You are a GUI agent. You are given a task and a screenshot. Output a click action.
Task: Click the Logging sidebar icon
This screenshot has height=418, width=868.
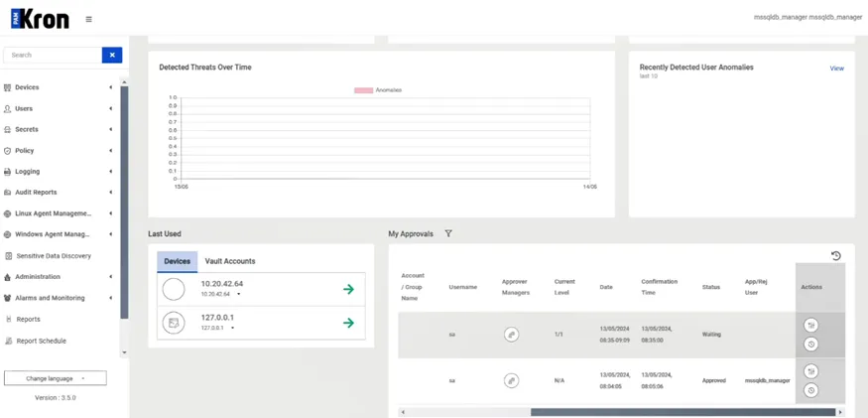pyautogui.click(x=8, y=172)
